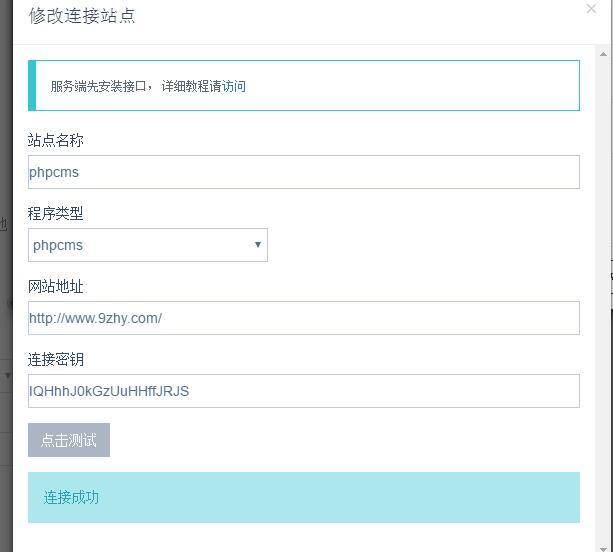Click the 连接成功 status banner
This screenshot has width=613, height=552.
(304, 497)
